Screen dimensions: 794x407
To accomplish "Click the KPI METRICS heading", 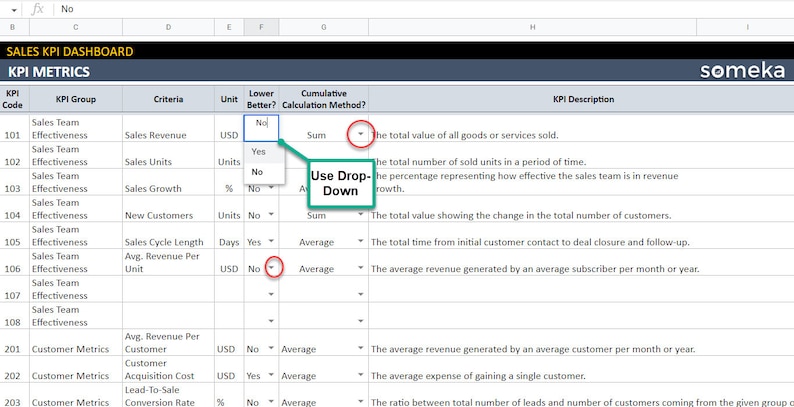I will (49, 72).
